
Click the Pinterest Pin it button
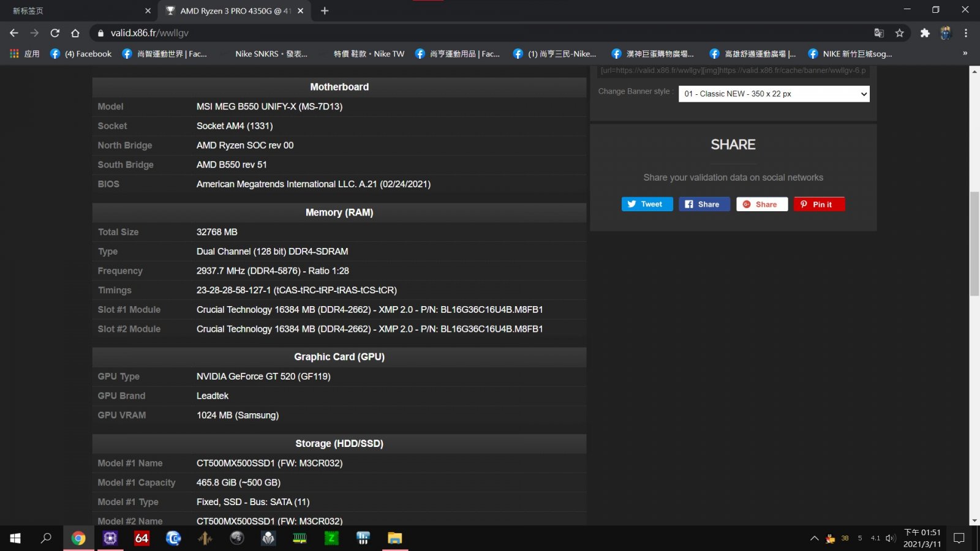819,204
